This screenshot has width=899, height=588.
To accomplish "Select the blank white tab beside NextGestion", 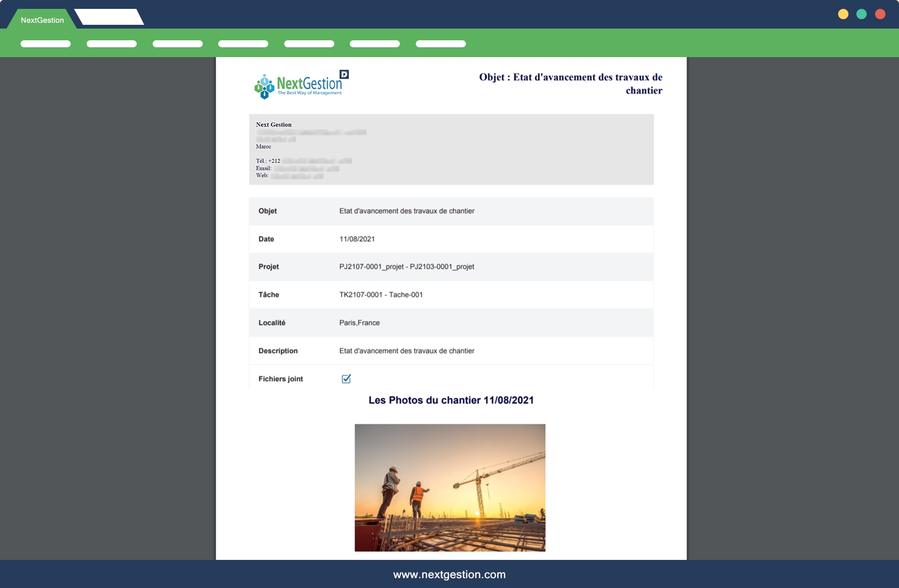I will pyautogui.click(x=109, y=17).
